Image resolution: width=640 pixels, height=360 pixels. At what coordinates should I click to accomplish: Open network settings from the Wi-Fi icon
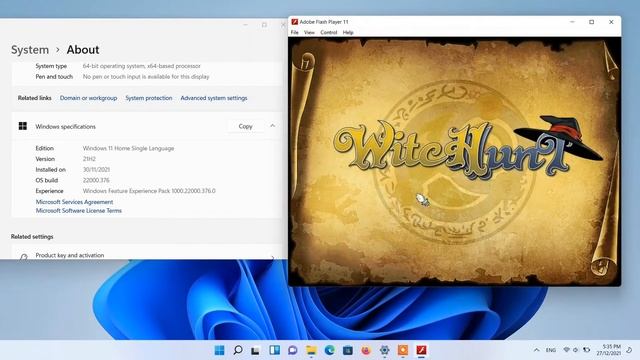click(567, 350)
